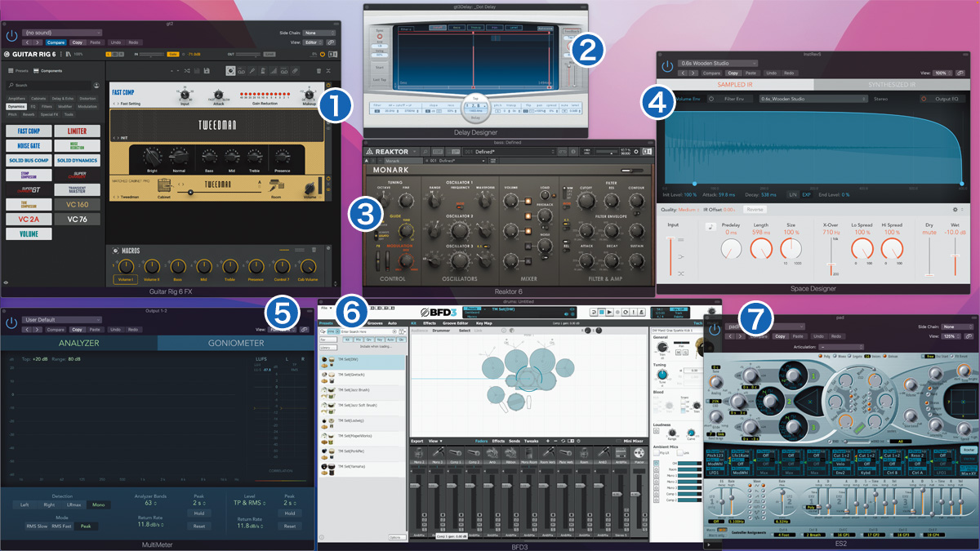This screenshot has width=980, height=551.
Task: Select the Dynamics category in Guitar Rig browser
Action: 16,106
